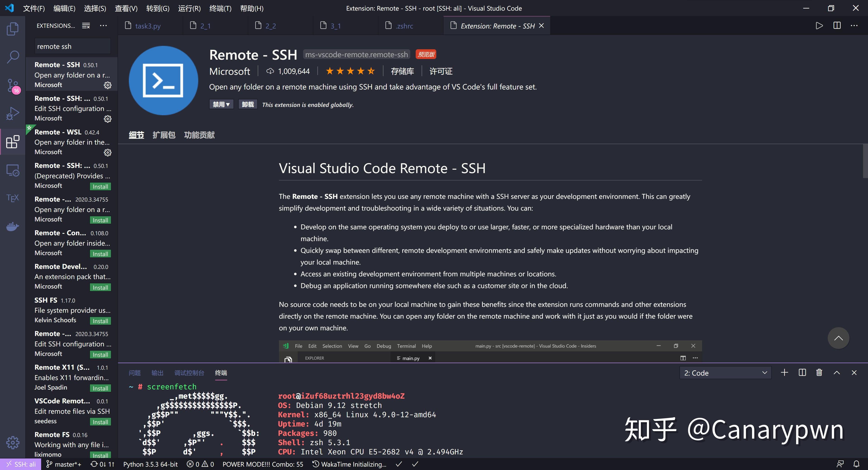Open the 编辑(E) menu
Image resolution: width=868 pixels, height=470 pixels.
point(64,8)
